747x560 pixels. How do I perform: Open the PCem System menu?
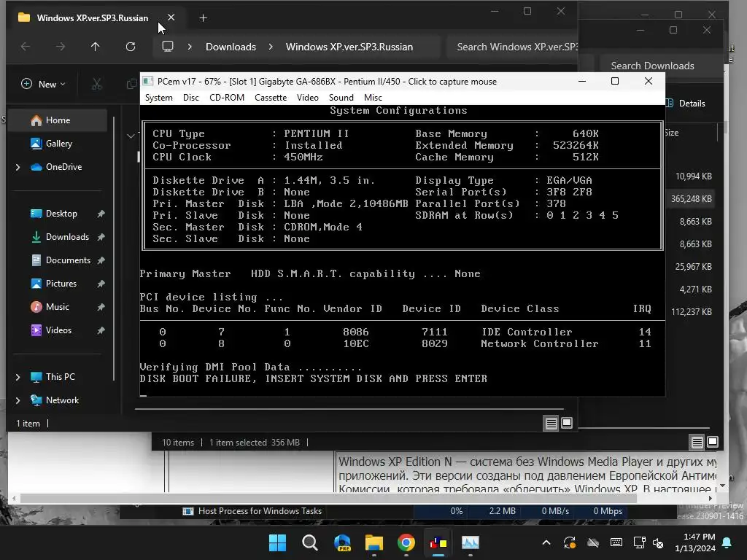click(158, 98)
